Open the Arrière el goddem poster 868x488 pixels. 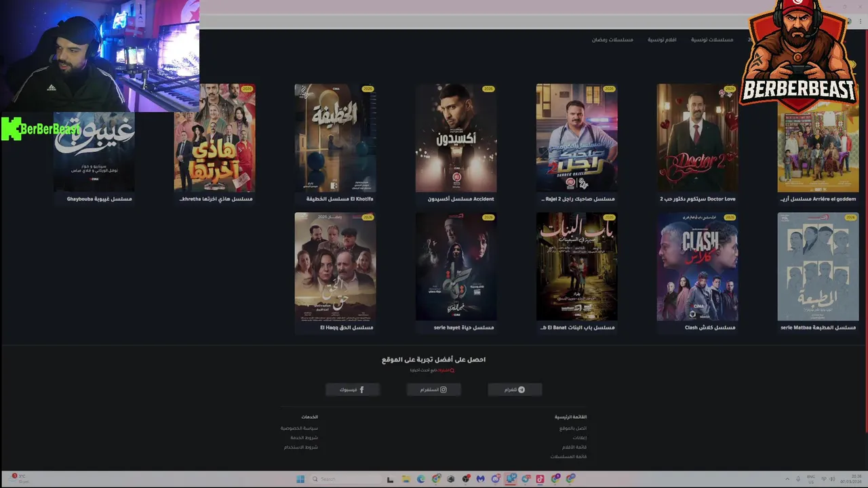tap(818, 148)
